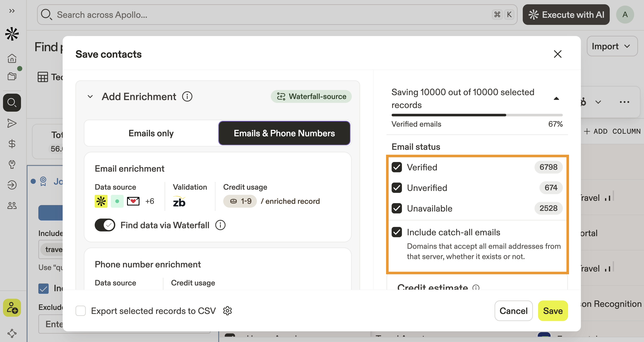Click the Search magnifier sidebar icon
Screen dimensions: 644x342
12,102
